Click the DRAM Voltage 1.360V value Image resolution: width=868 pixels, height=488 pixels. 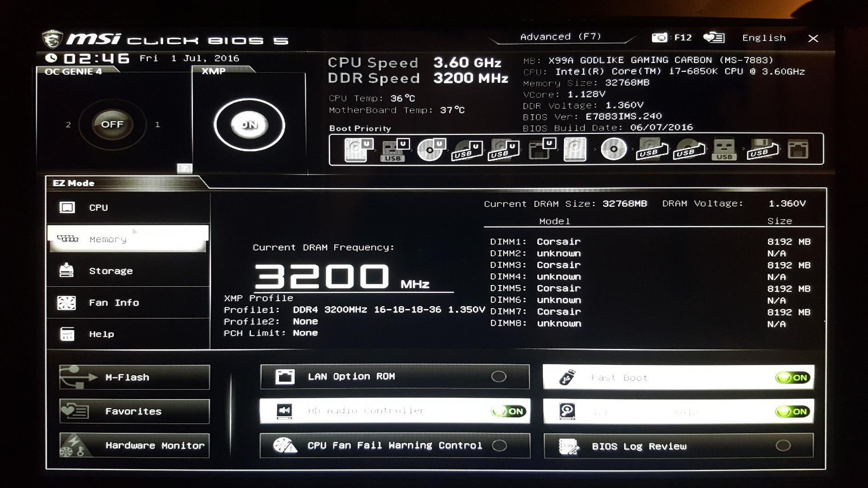(x=787, y=203)
